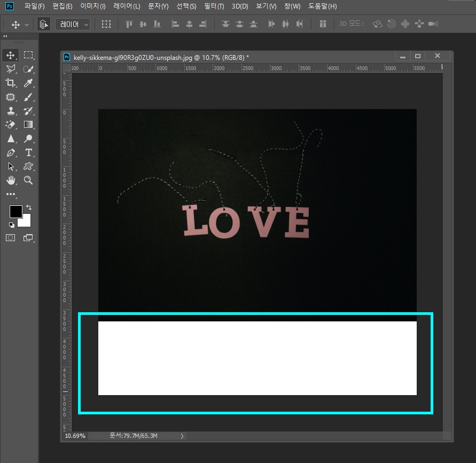Viewport: 476px width, 463px height.
Task: Select the Sharpen tool
Action: click(11, 138)
